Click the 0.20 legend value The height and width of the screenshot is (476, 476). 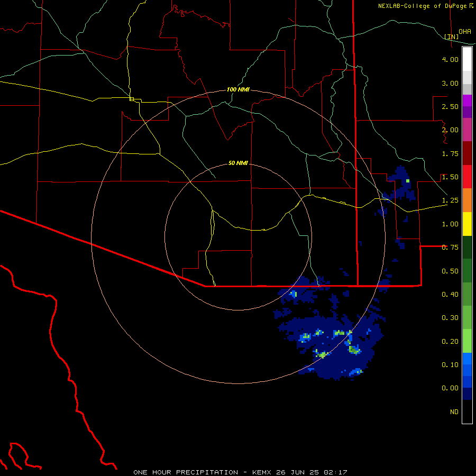coord(450,342)
